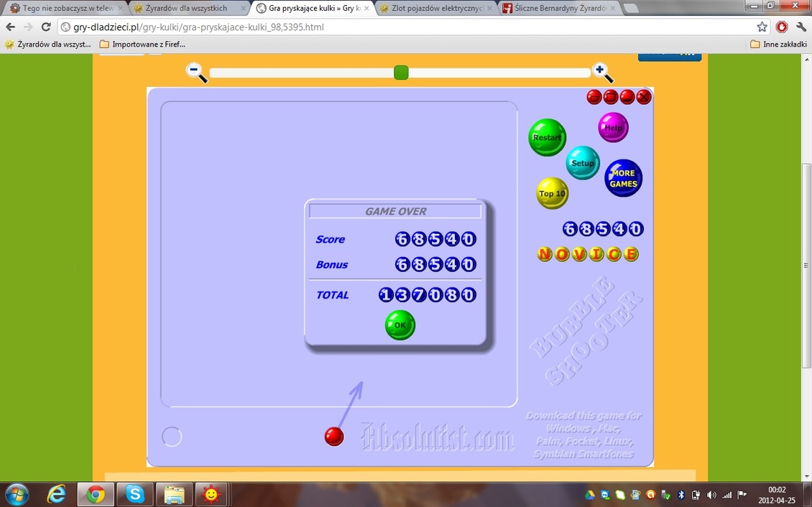Open Chrome wrench settings menu
Screen dimensions: 812x507
(x=801, y=27)
